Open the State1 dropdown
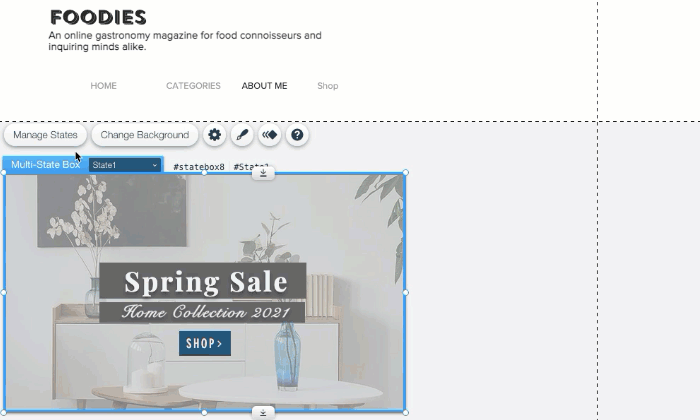 (125, 165)
